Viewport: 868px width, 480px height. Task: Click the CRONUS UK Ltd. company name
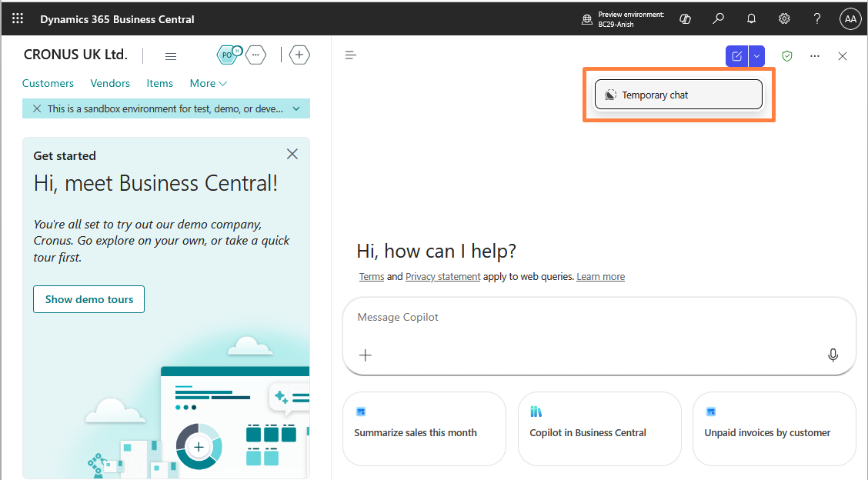[76, 55]
